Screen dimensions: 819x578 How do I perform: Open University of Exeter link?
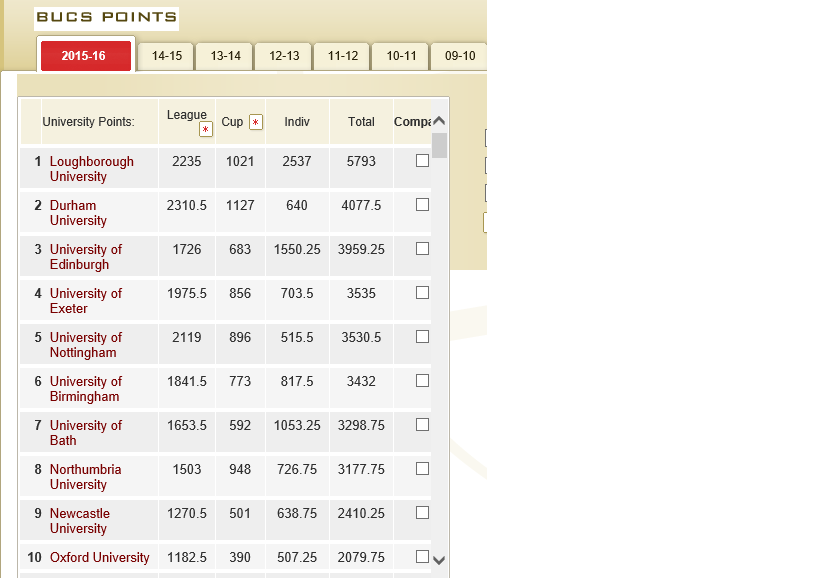(x=86, y=301)
